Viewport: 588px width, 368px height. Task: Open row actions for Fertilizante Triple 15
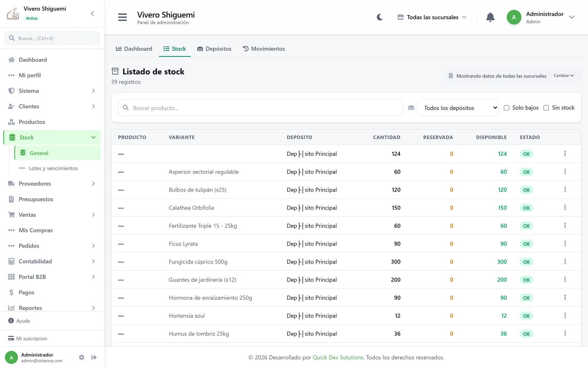click(x=565, y=226)
